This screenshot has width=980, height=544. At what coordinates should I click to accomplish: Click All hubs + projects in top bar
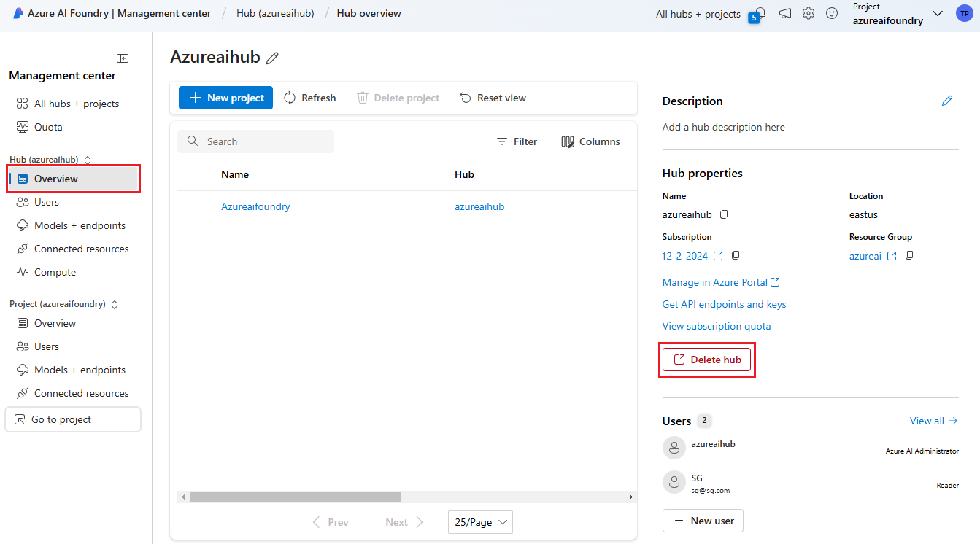click(698, 14)
